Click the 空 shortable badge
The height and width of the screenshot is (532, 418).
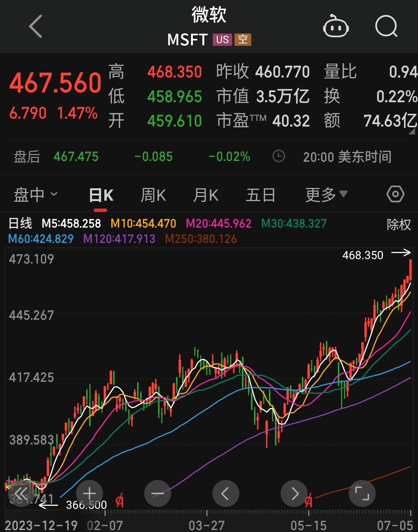(x=244, y=39)
